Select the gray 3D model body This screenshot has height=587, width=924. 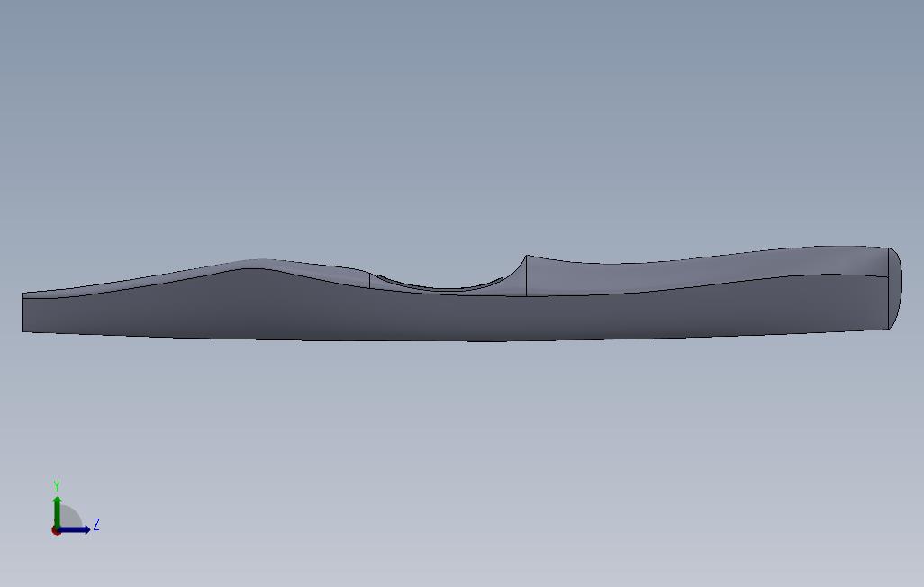[x=461, y=293]
